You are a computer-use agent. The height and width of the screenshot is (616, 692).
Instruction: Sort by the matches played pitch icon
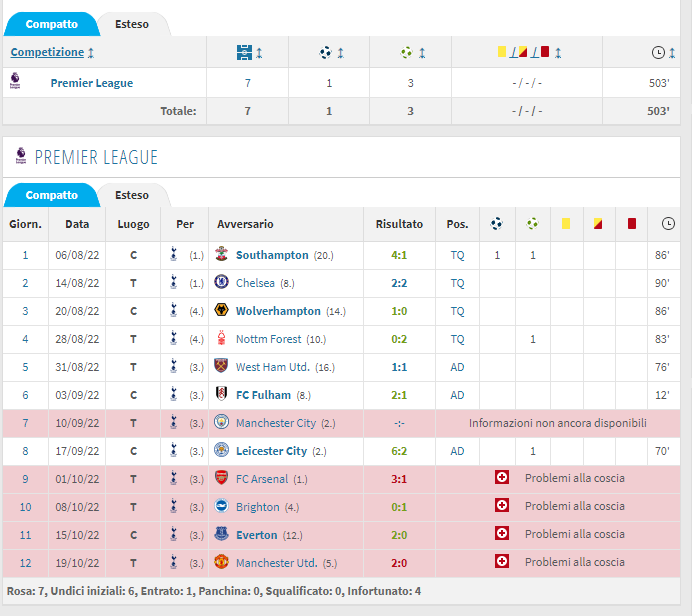(x=244, y=53)
